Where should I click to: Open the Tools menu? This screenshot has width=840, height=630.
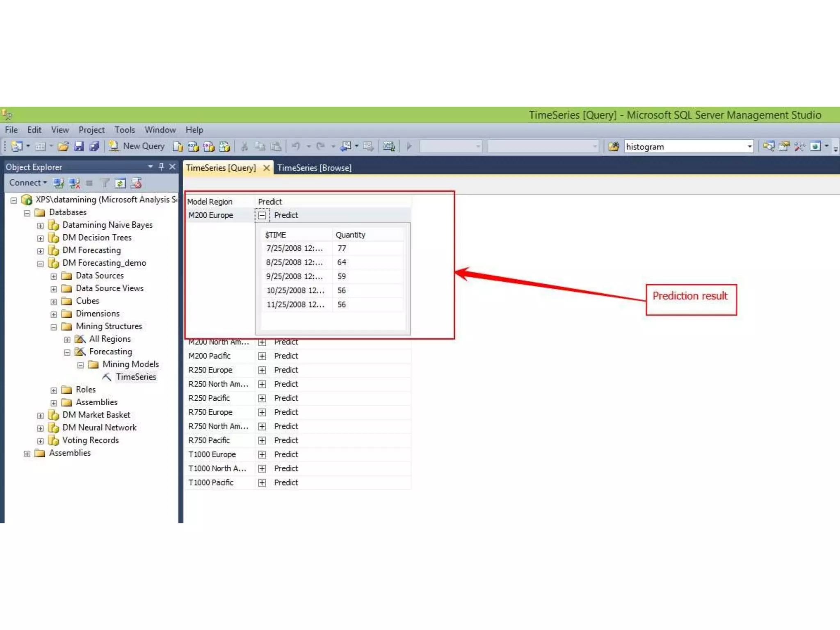125,130
